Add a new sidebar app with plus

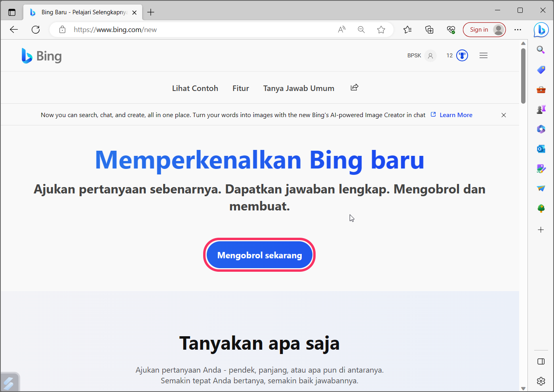pyautogui.click(x=541, y=230)
